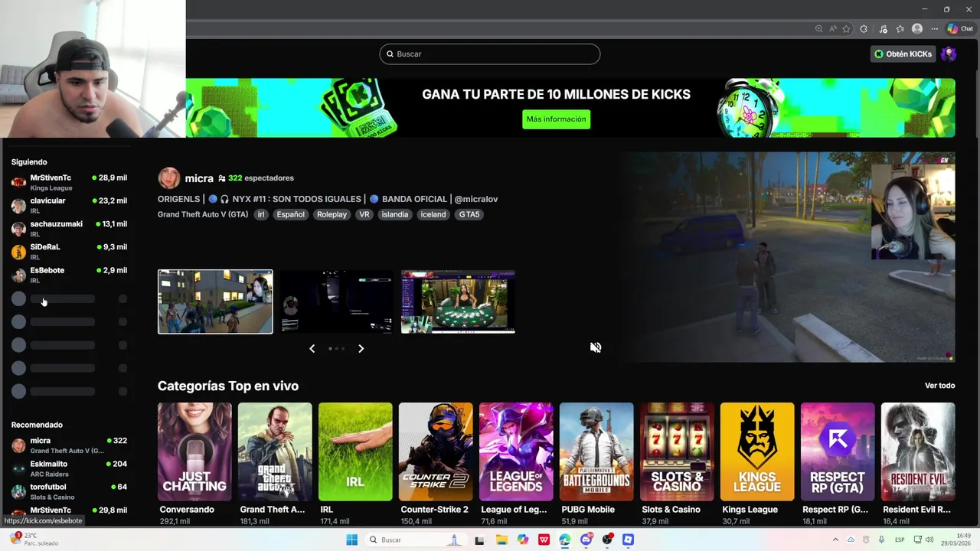Image resolution: width=980 pixels, height=551 pixels.
Task: Open EsBebote channel in sidebar
Action: click(69, 275)
